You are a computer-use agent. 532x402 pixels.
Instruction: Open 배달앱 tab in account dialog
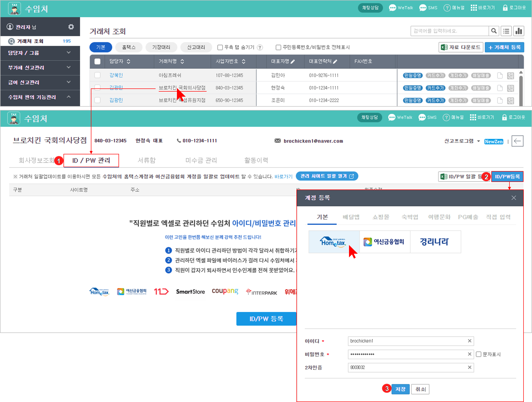tap(351, 217)
